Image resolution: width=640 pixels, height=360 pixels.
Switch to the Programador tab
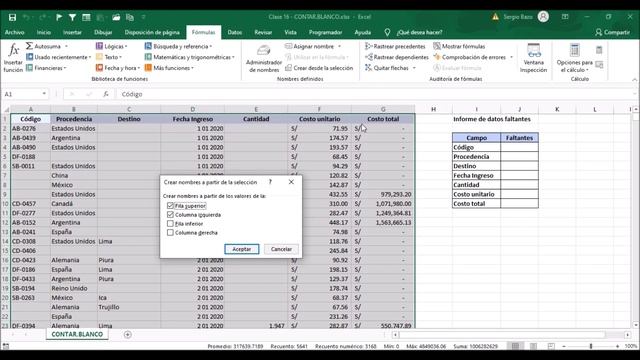(325, 32)
